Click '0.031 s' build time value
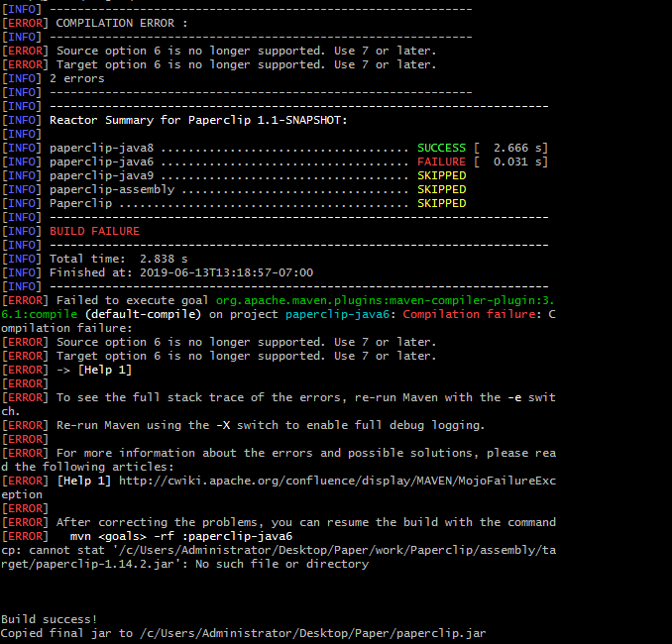 pyautogui.click(x=517, y=161)
